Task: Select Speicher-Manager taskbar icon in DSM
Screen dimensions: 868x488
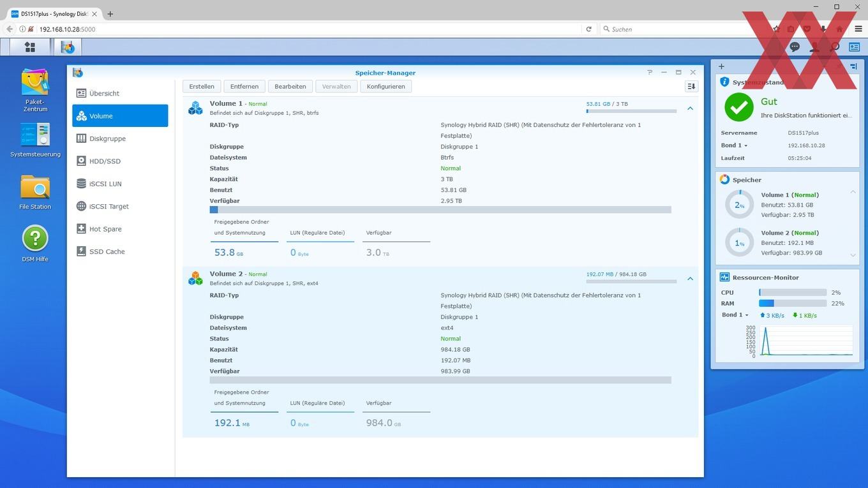Action: pyautogui.click(x=68, y=47)
